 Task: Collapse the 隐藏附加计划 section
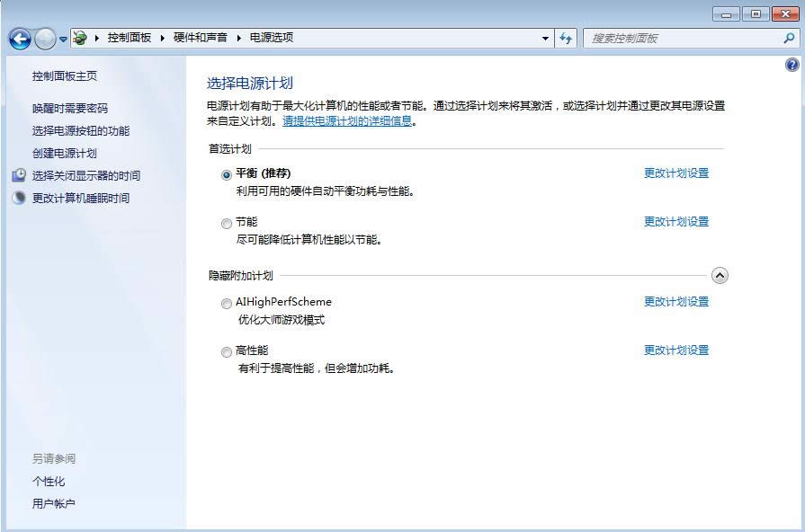tap(720, 276)
